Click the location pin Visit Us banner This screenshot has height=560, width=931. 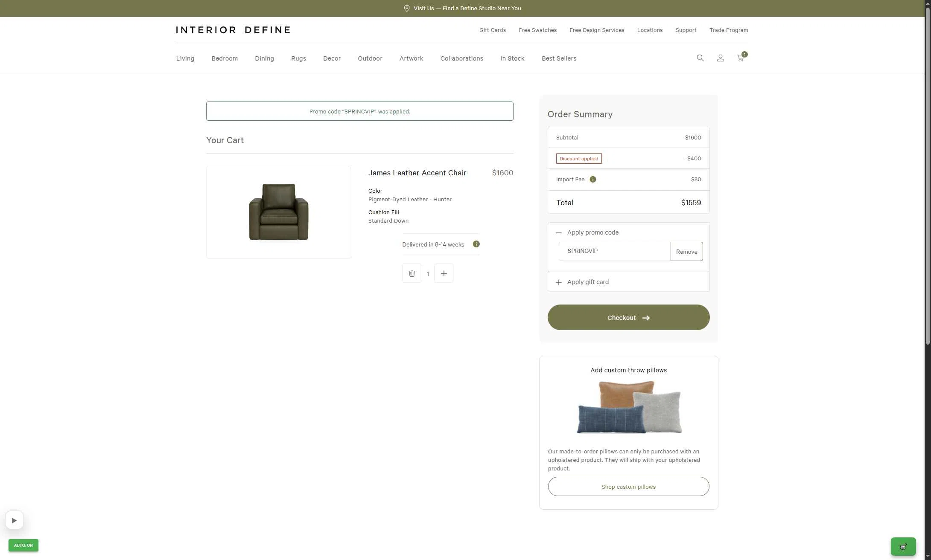pyautogui.click(x=462, y=9)
